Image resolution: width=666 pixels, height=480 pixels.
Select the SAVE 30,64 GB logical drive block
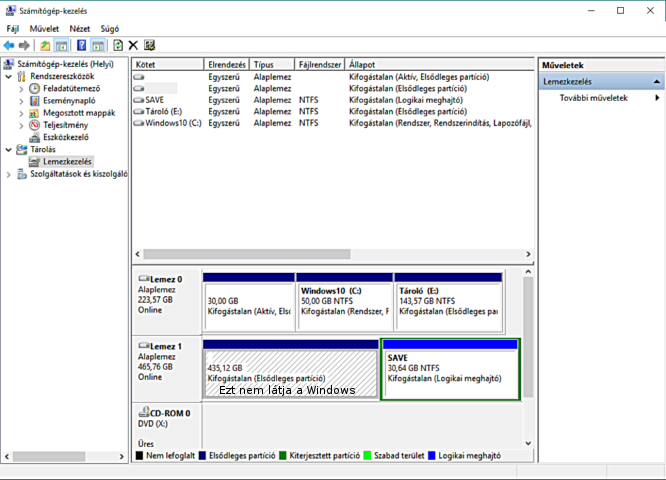point(451,369)
